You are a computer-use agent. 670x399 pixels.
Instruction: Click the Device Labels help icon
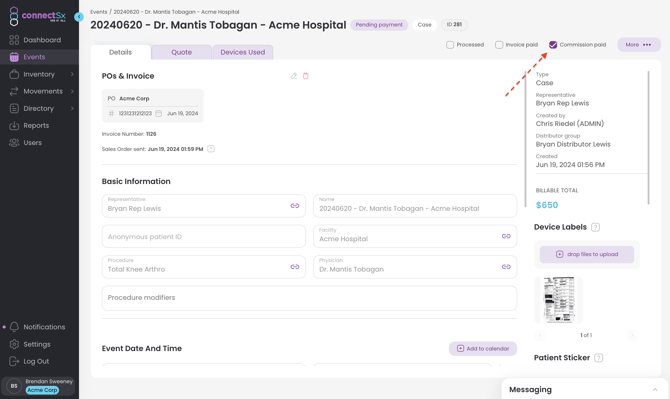pyautogui.click(x=595, y=227)
